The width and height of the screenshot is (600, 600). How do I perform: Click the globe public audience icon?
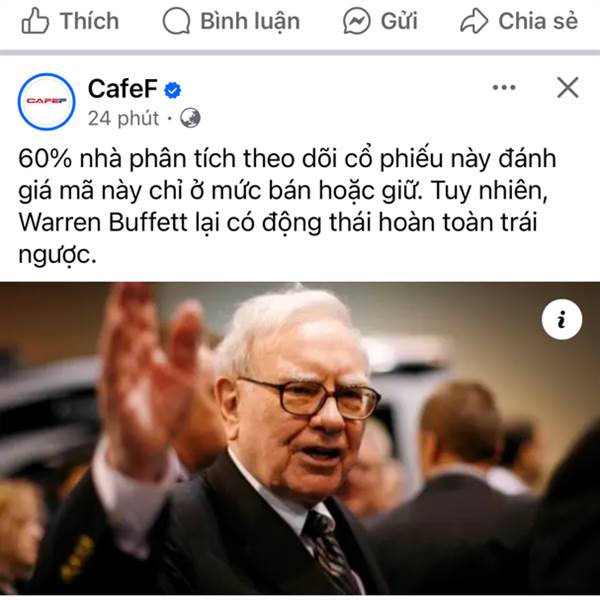(x=190, y=118)
